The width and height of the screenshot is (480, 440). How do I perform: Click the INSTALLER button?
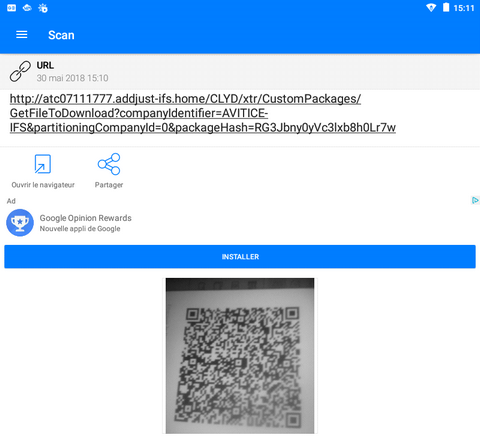tap(240, 257)
